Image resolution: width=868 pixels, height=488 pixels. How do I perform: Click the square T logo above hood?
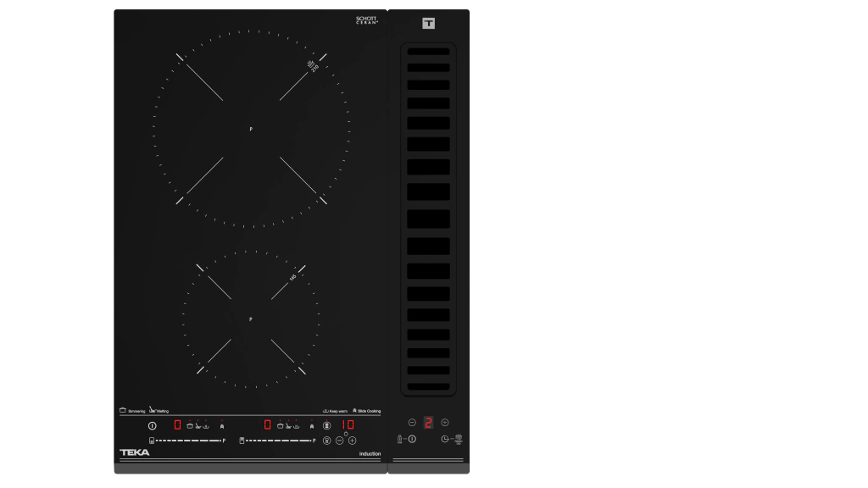(x=428, y=23)
